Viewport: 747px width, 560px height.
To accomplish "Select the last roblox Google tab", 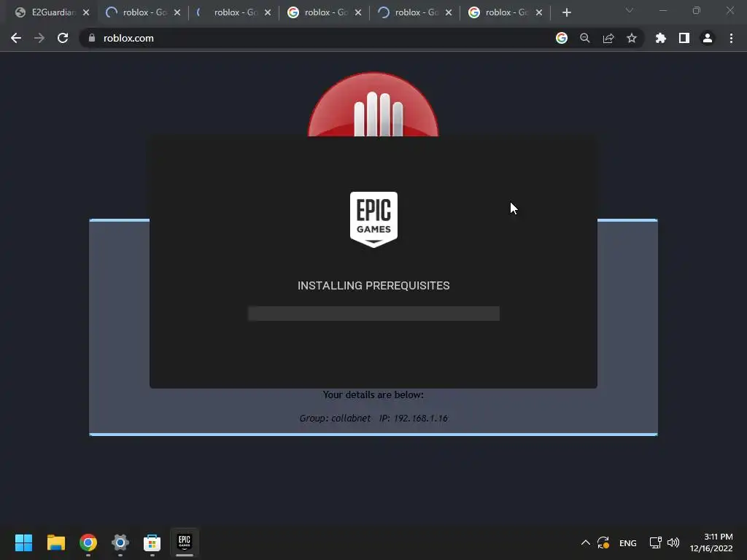I will click(505, 12).
